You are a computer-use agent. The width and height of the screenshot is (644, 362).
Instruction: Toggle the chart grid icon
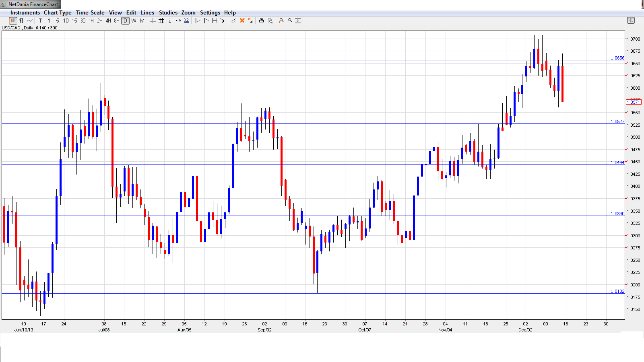click(161, 21)
